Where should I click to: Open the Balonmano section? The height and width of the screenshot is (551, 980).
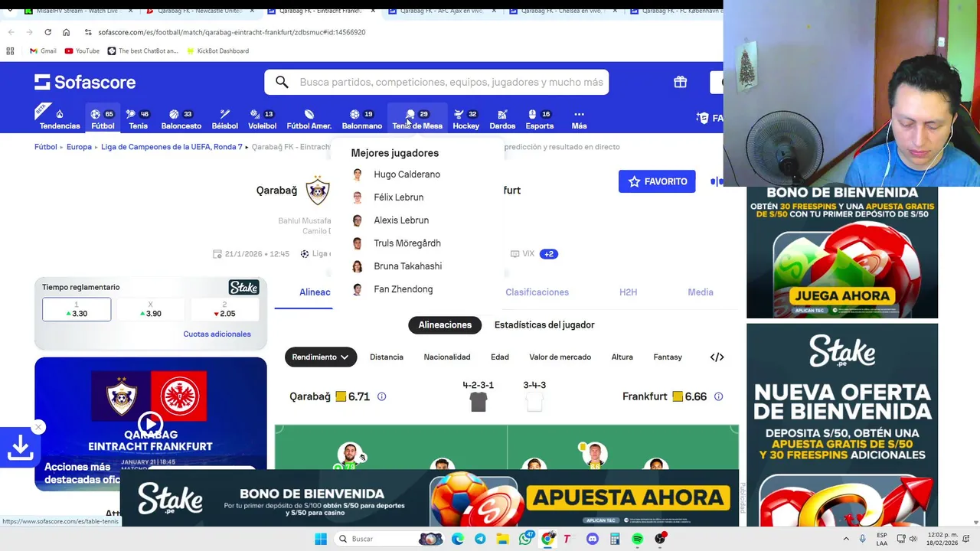361,119
